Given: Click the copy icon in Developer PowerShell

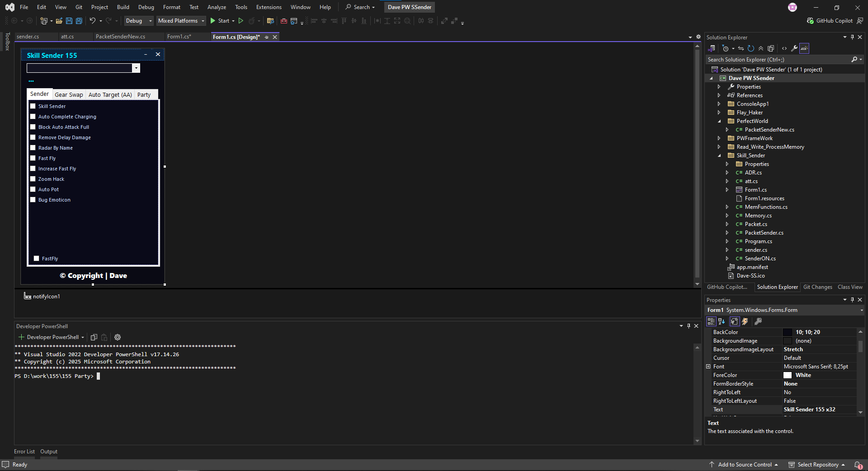Looking at the screenshot, I should coord(94,337).
